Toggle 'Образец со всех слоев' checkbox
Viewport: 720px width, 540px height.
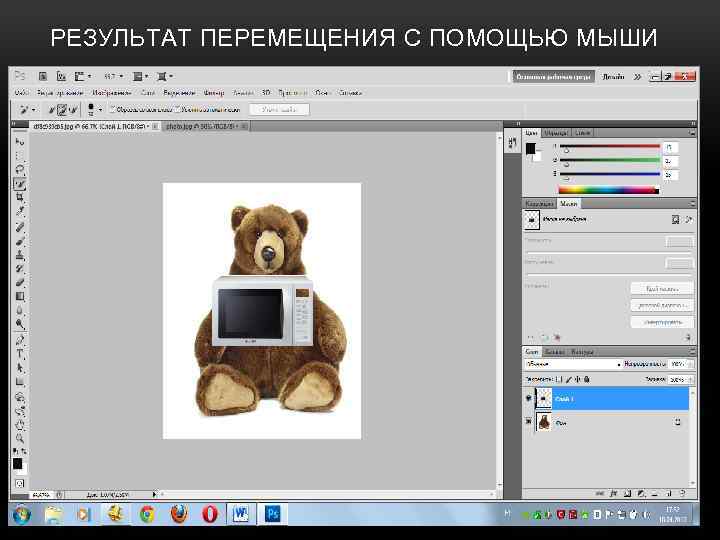coord(112,109)
